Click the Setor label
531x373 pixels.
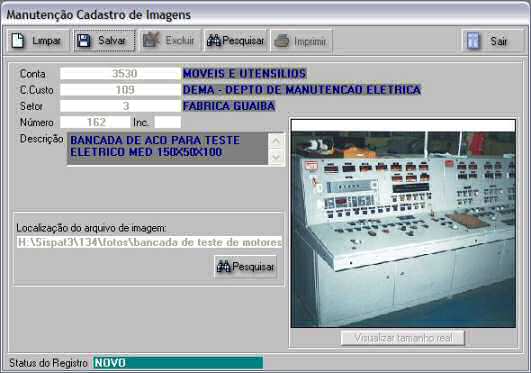[x=31, y=106]
